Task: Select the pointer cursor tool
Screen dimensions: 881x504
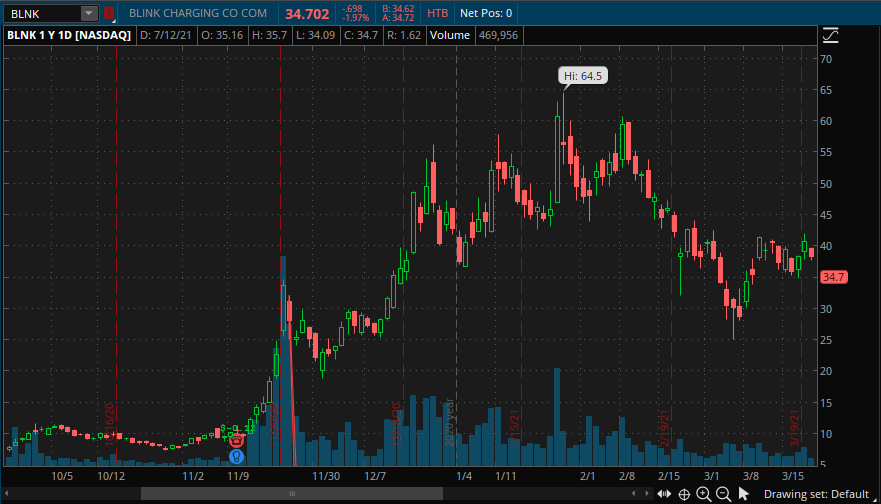Action: (x=744, y=494)
